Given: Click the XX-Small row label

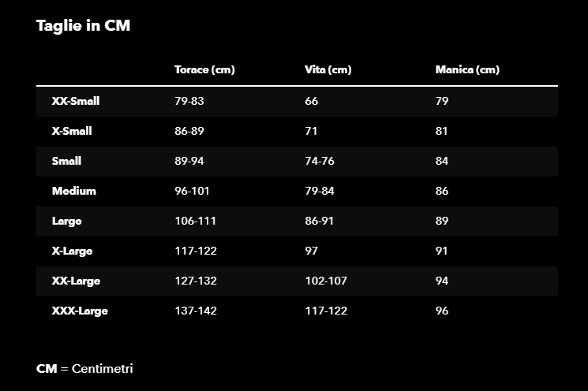Looking at the screenshot, I should coord(76,101).
